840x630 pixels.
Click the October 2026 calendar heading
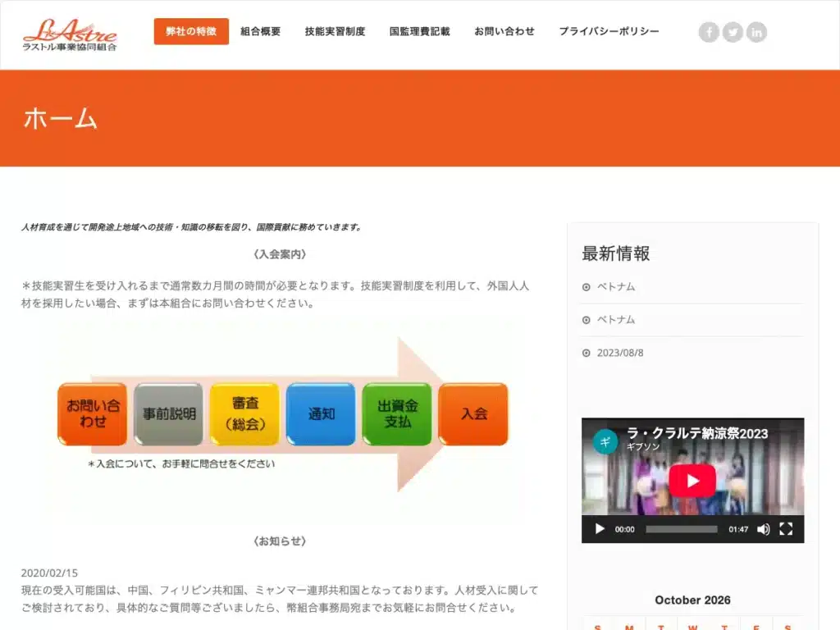[692, 600]
